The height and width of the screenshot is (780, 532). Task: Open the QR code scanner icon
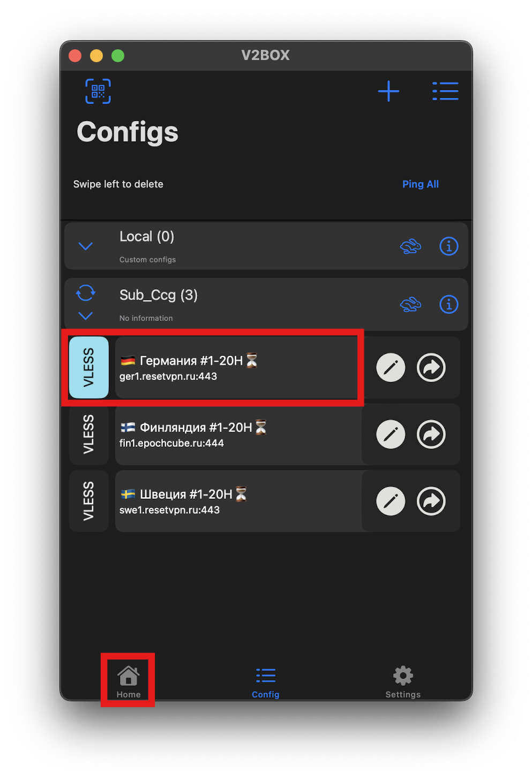[x=98, y=91]
